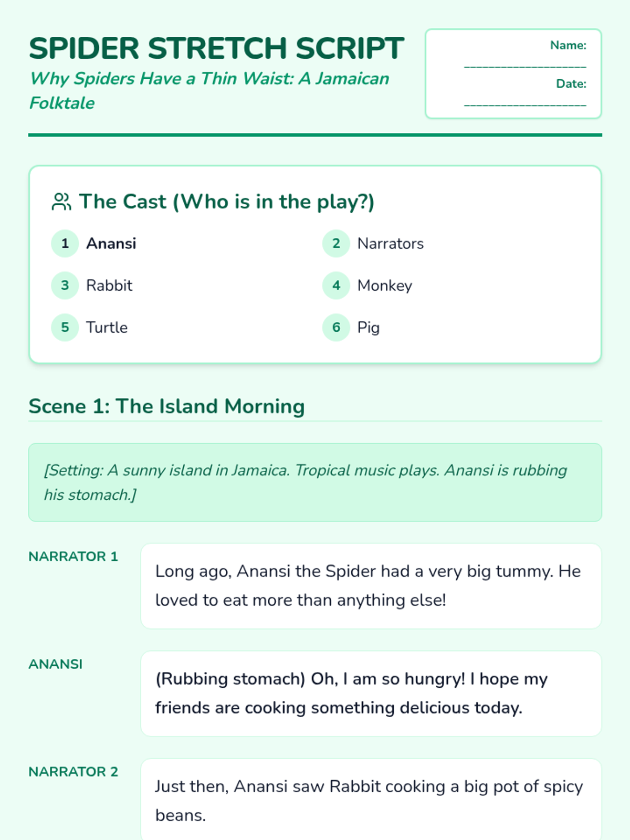Click the Jamaican Folktale subtitle
Viewport: 630px width, 840px height.
(209, 90)
